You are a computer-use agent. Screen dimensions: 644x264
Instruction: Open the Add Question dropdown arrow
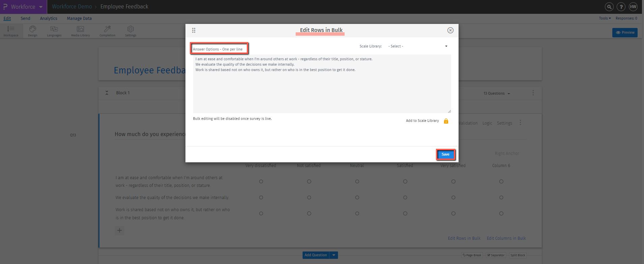coord(334,255)
